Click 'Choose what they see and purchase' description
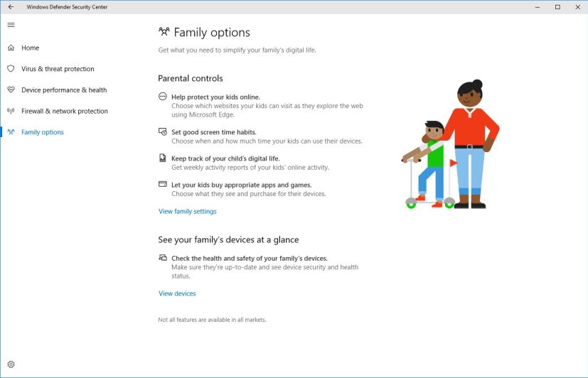The image size is (588, 378). (249, 194)
